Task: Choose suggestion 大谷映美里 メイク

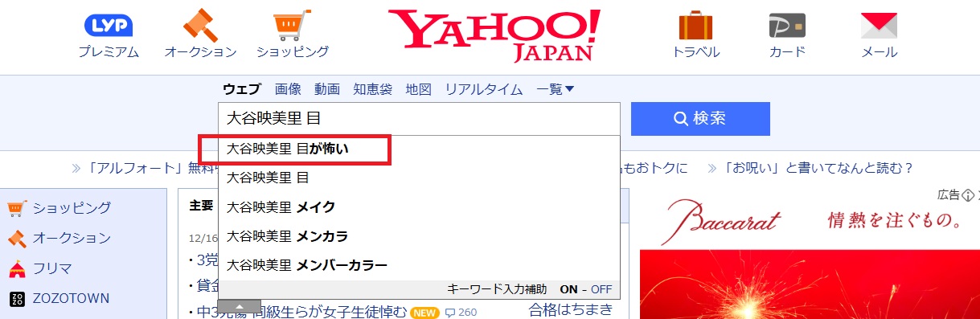Action: (419, 207)
